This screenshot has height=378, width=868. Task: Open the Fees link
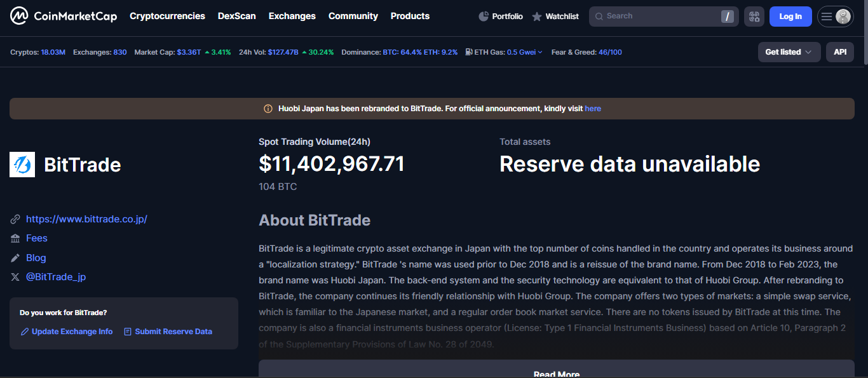point(37,238)
